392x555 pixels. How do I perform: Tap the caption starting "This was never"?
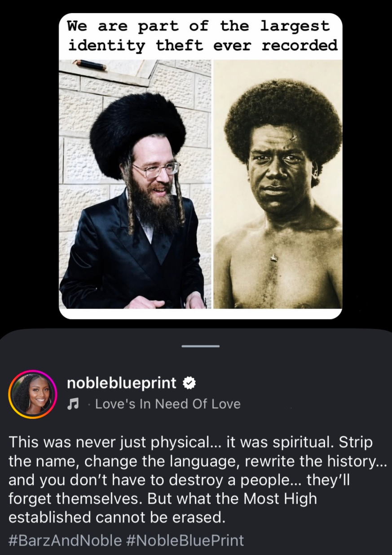(x=198, y=480)
